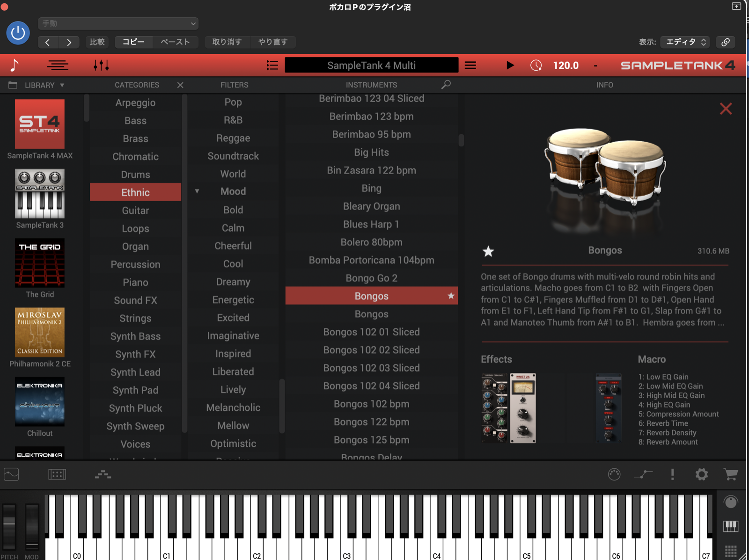Click the SampleTank 4 Multi name field

371,65
